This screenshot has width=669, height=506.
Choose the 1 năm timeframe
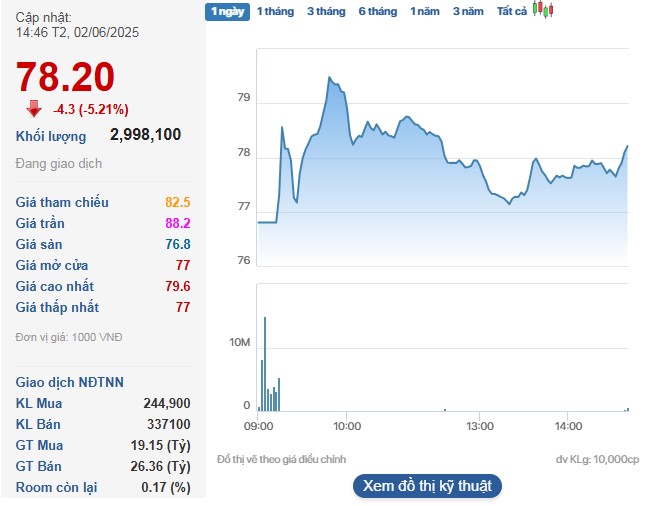(424, 11)
